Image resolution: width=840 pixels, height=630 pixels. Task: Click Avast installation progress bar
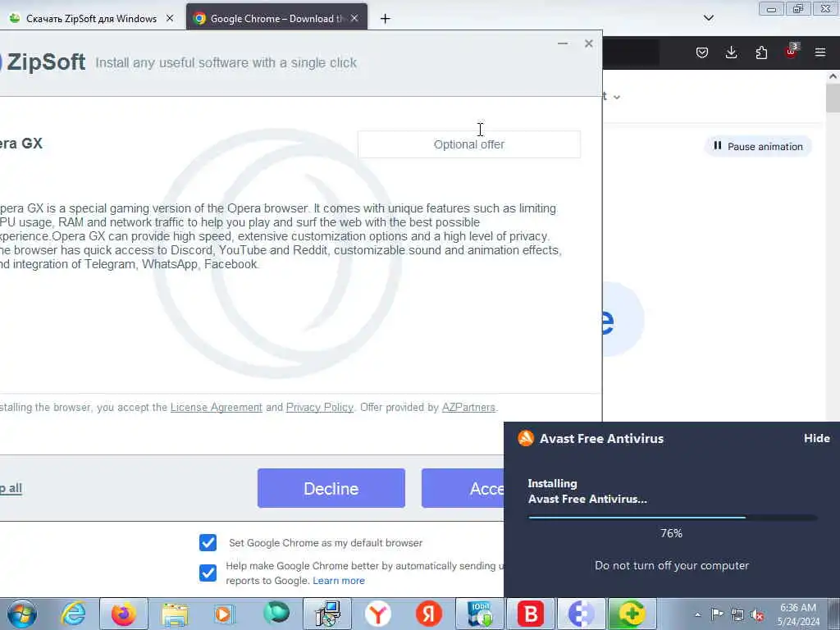[x=673, y=518]
